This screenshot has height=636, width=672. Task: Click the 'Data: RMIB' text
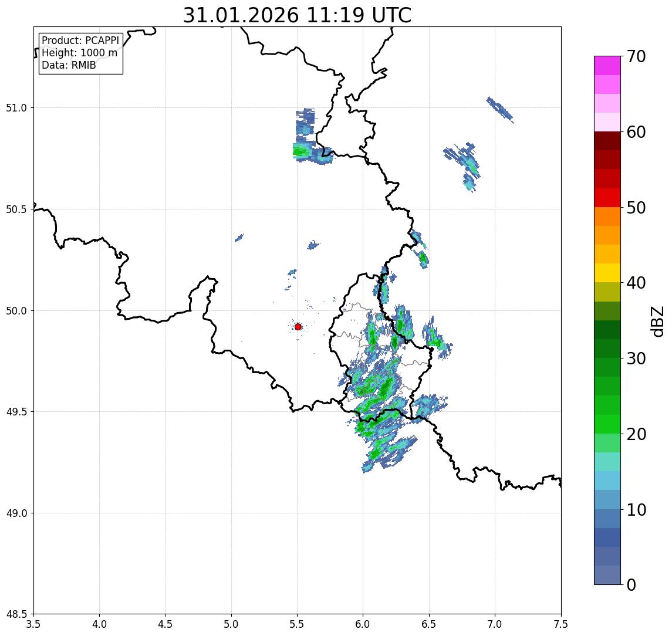(x=69, y=65)
